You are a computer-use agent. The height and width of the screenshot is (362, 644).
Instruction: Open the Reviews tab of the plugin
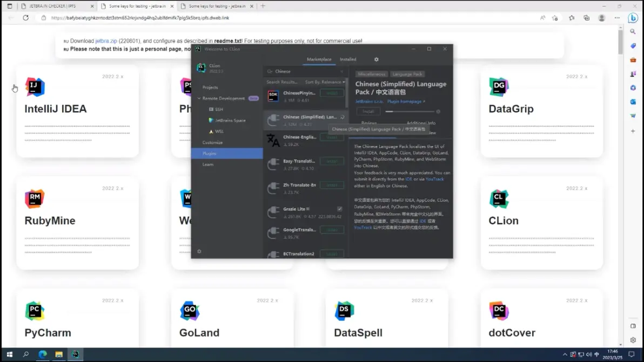pyautogui.click(x=369, y=123)
